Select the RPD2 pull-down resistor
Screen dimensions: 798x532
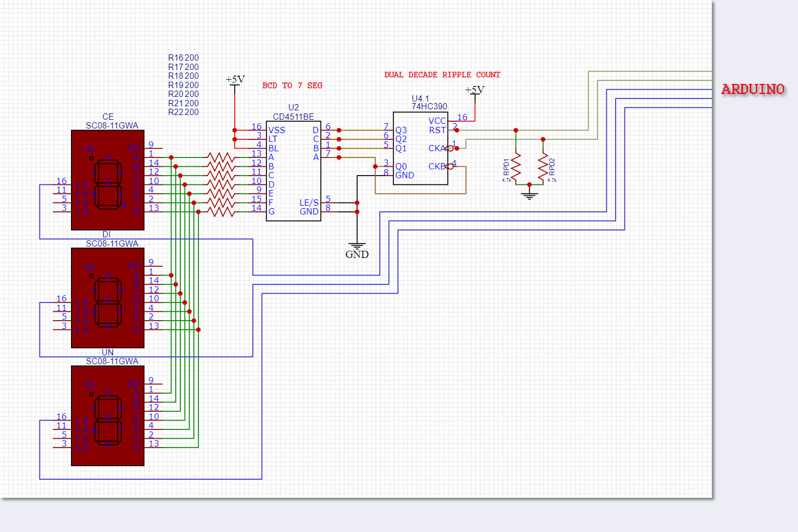543,167
